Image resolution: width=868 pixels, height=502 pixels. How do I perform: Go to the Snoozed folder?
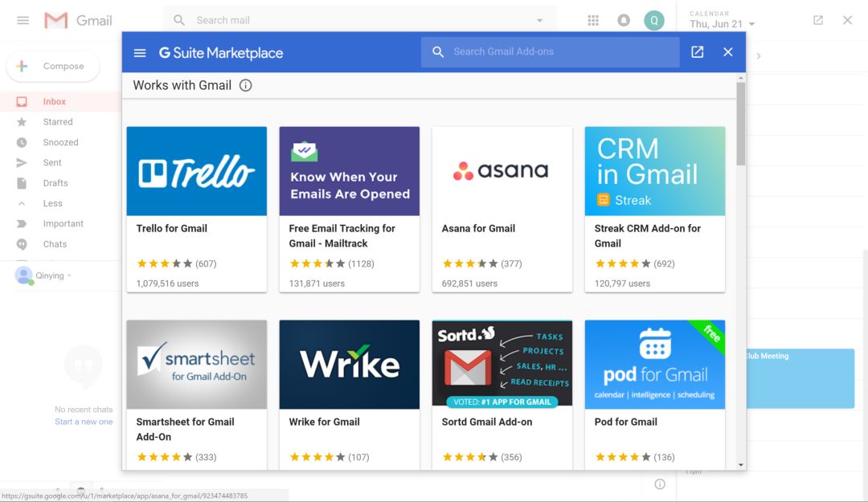[60, 142]
